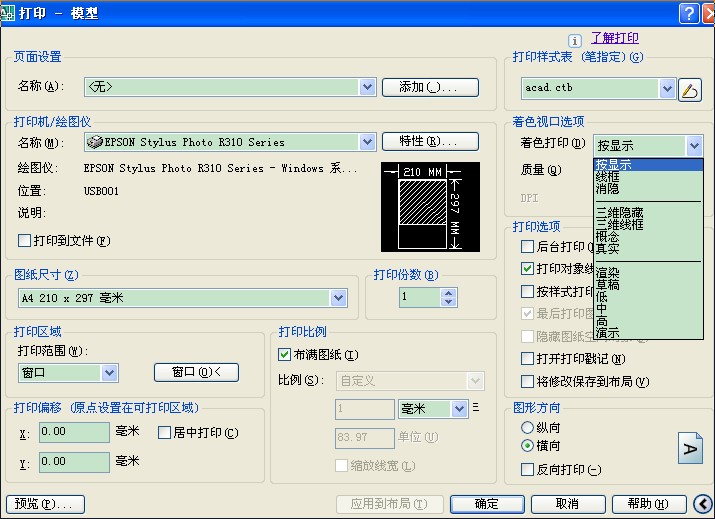This screenshot has height=519, width=715.
Task: Click the collapse dialog arrow icon at bottom right
Action: pos(703,504)
